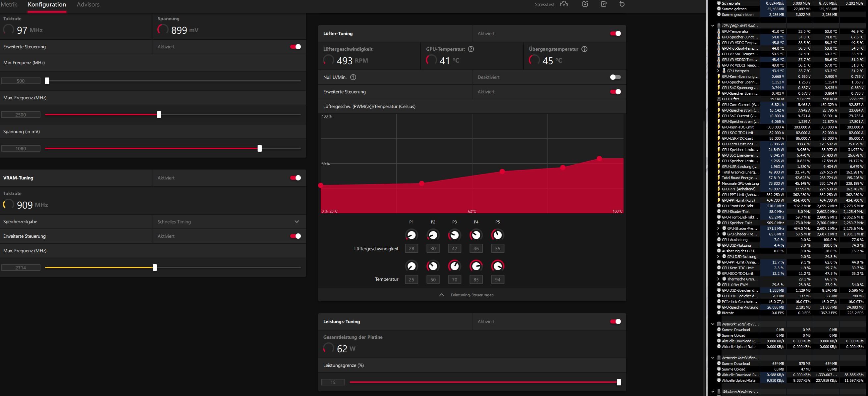This screenshot has height=396, width=868.
Task: Click the Stresstest text button
Action: click(x=545, y=4)
